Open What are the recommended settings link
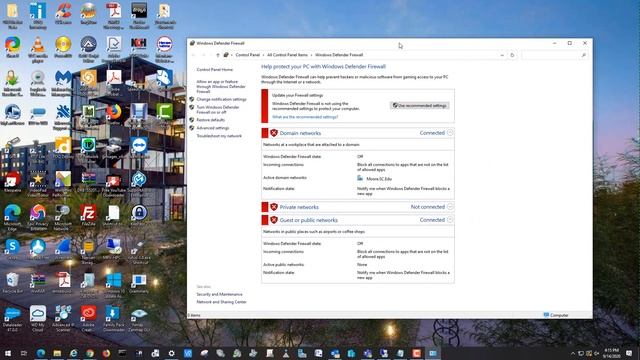This screenshot has width=640, height=360. click(305, 117)
